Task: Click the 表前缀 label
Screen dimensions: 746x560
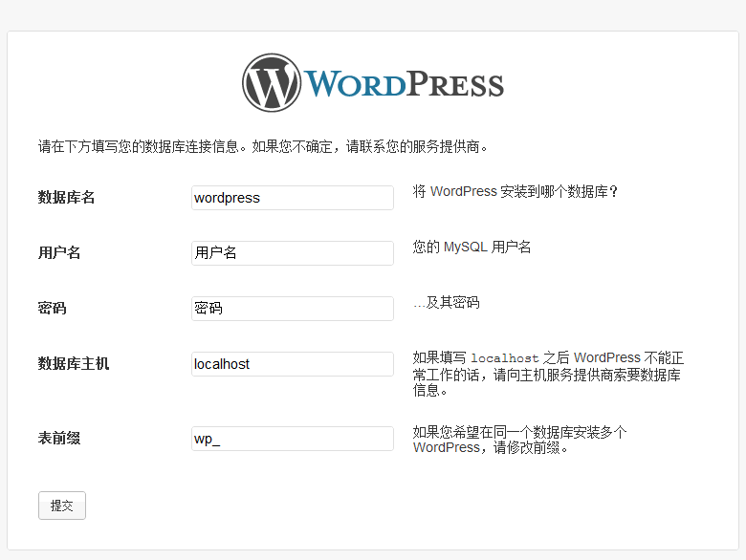Action: tap(59, 439)
